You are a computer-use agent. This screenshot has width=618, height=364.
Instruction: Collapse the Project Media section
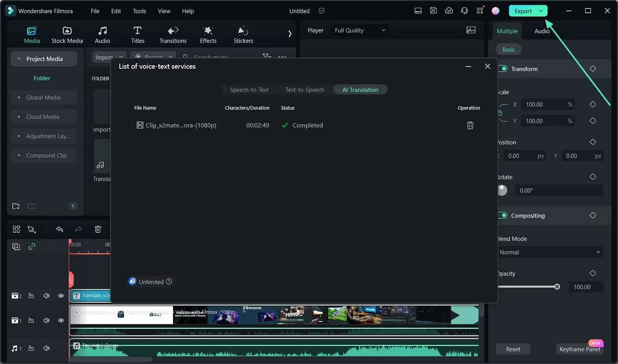pyautogui.click(x=19, y=59)
